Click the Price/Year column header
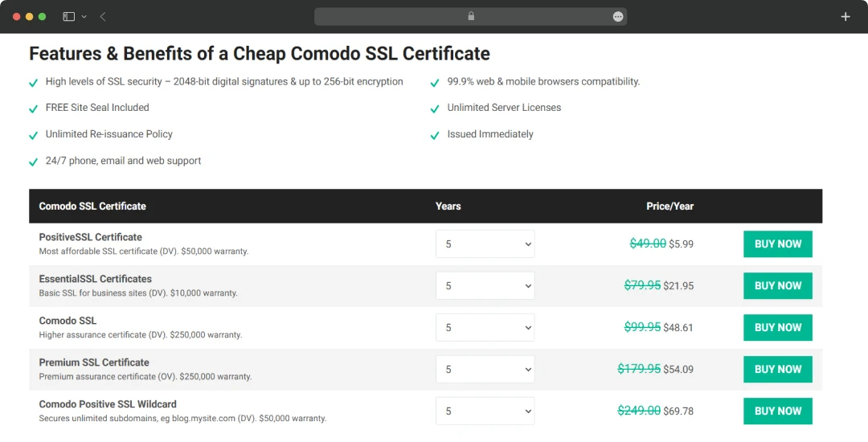 point(669,206)
